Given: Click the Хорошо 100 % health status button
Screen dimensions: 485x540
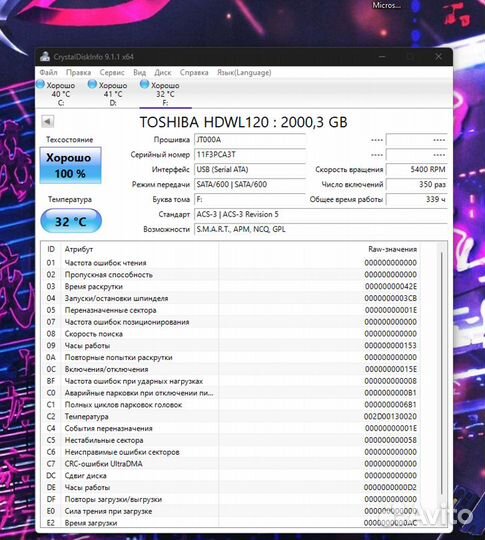Looking at the screenshot, I should (70, 165).
